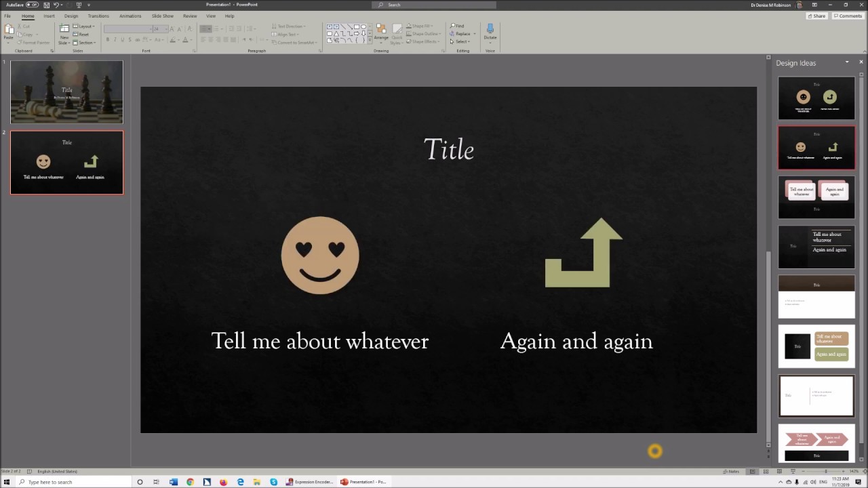Switch to Normal view icon

click(752, 471)
